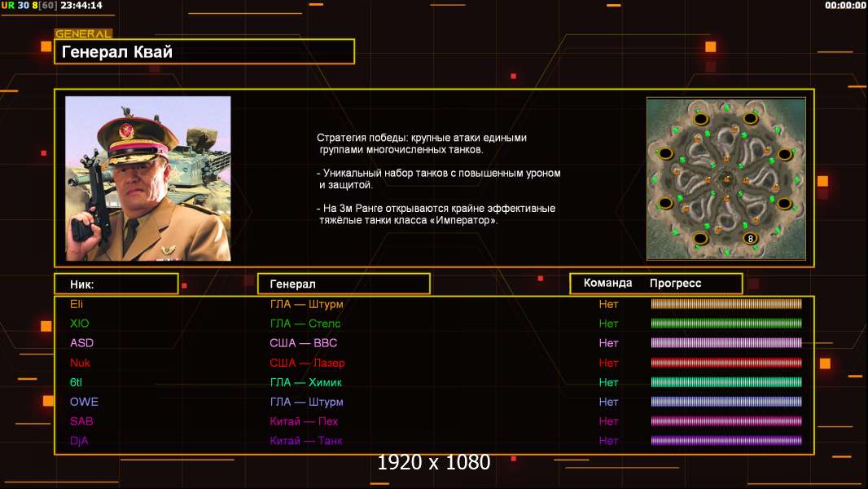Click the 'Прогресс' column header
This screenshot has width=868, height=489.
click(675, 284)
